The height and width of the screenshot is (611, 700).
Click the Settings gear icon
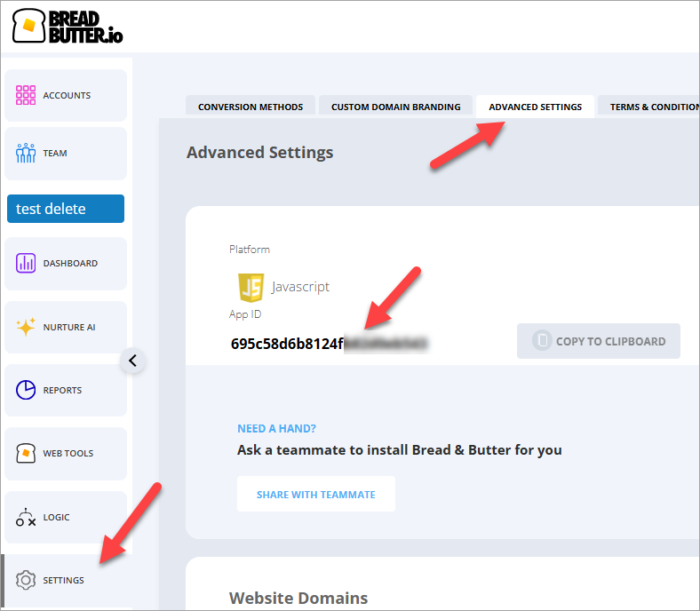[x=26, y=580]
